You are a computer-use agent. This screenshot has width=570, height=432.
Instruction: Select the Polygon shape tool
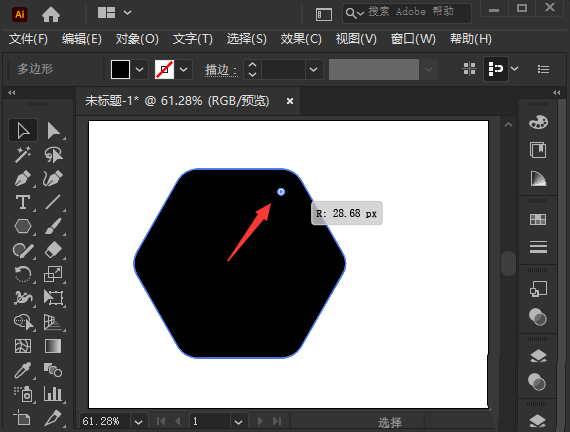coord(23,226)
